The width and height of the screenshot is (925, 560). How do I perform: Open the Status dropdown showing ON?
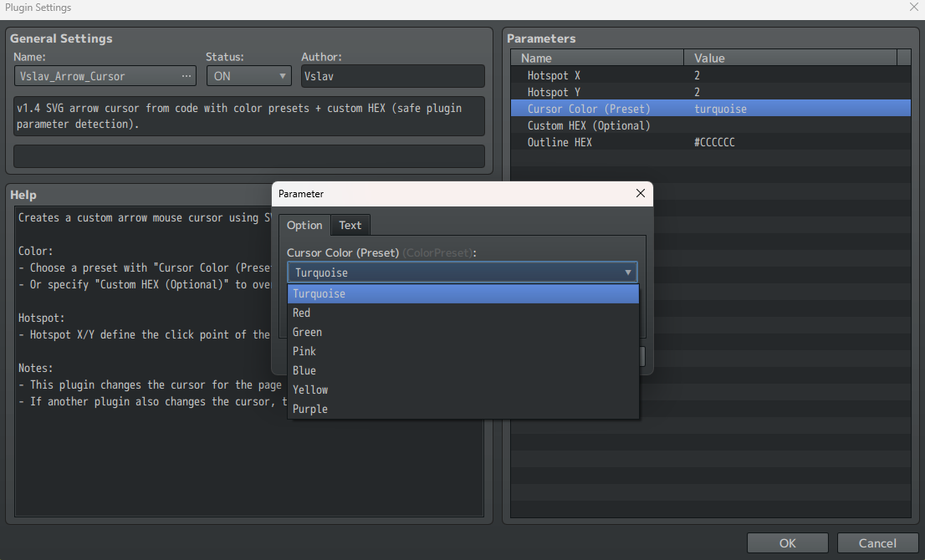tap(248, 76)
